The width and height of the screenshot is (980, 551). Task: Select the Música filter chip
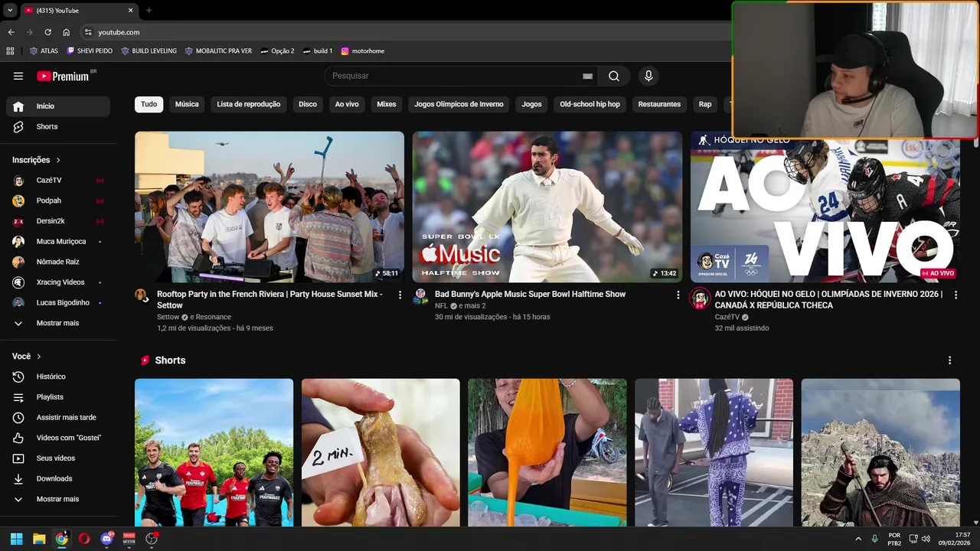point(187,104)
